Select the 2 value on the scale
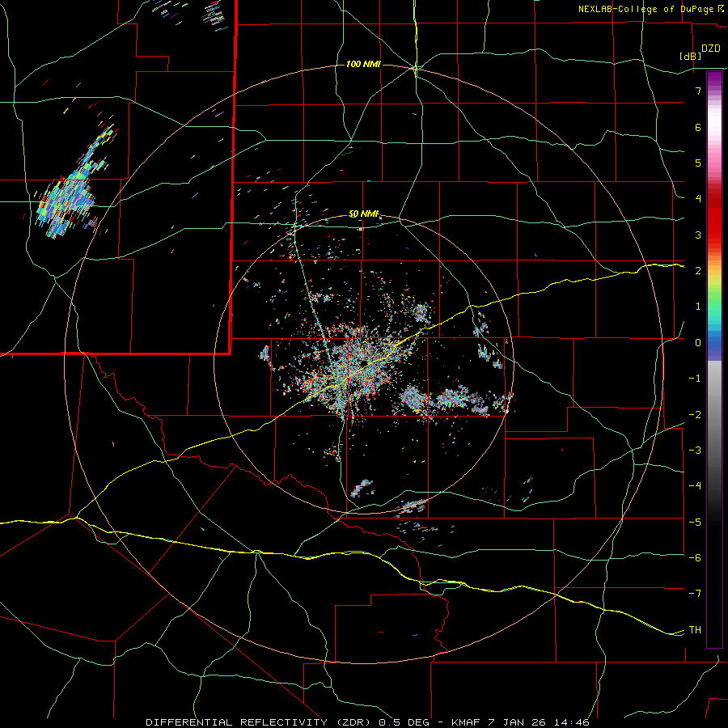Screen dimensions: 728x728 coord(698,271)
